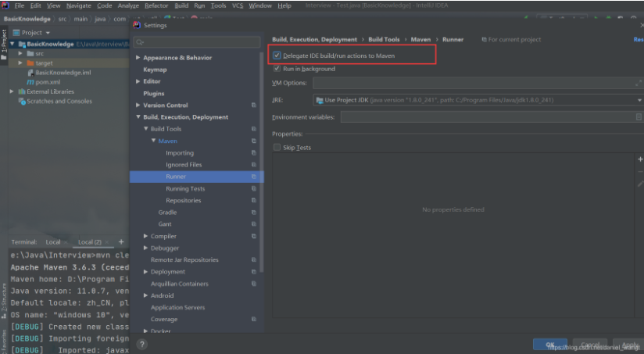Select Gradle settings page

(x=167, y=213)
